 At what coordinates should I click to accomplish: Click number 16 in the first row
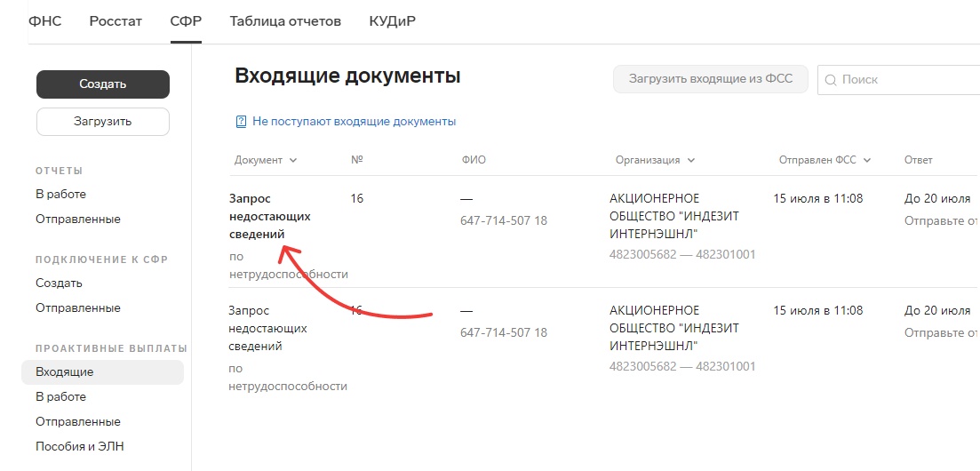point(357,199)
